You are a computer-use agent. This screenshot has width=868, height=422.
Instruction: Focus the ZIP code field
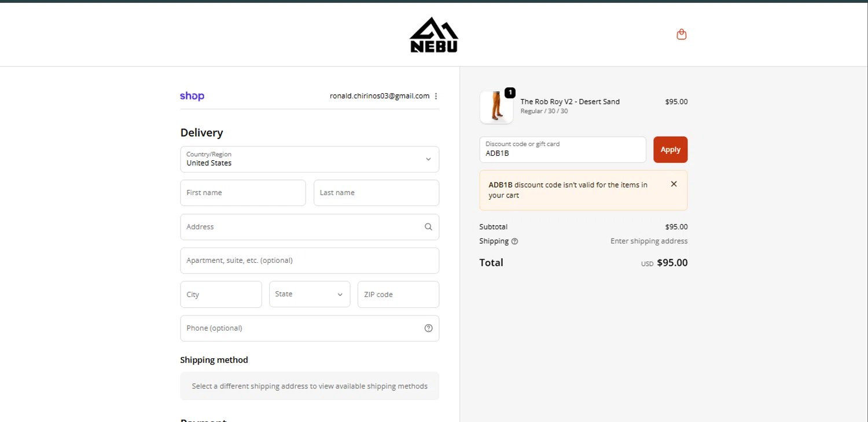tap(398, 295)
